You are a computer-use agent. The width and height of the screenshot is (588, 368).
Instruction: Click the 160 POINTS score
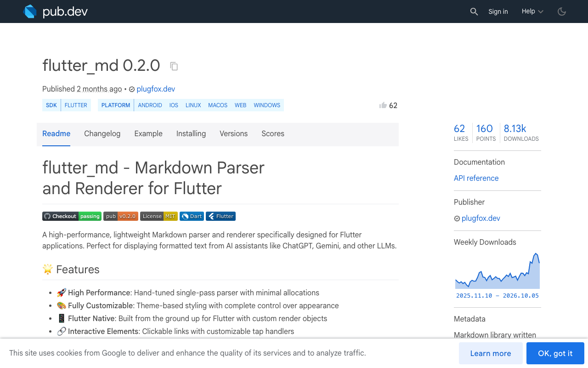[486, 132]
